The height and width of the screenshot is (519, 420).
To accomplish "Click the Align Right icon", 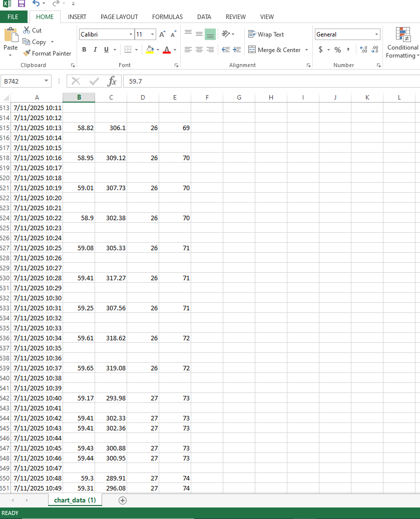I will tap(210, 50).
